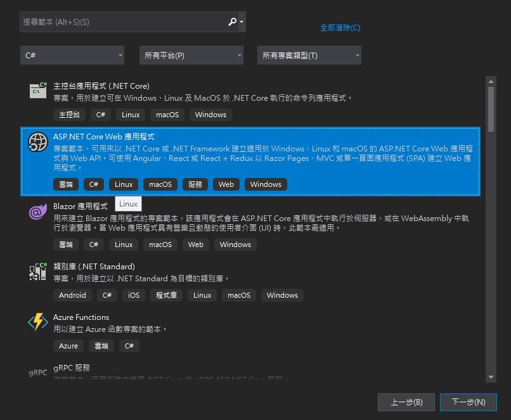Click the iOS tag in class library template

click(x=134, y=295)
